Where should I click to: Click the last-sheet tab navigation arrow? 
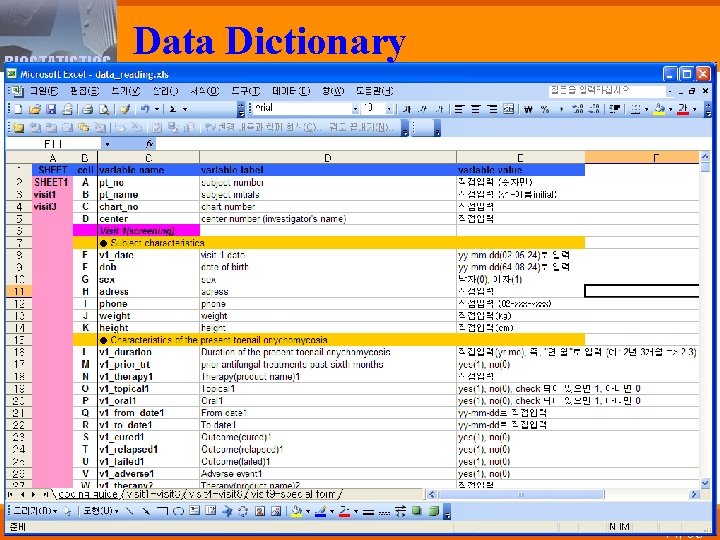45,495
